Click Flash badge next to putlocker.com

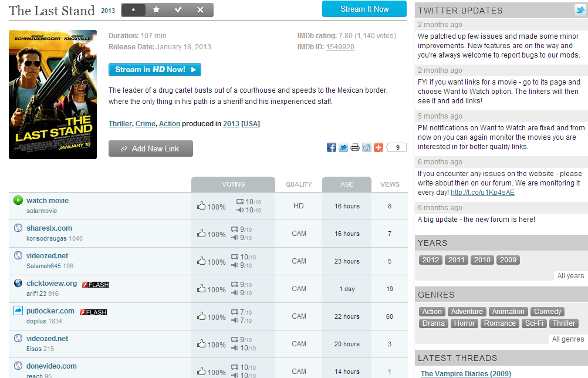point(93,312)
